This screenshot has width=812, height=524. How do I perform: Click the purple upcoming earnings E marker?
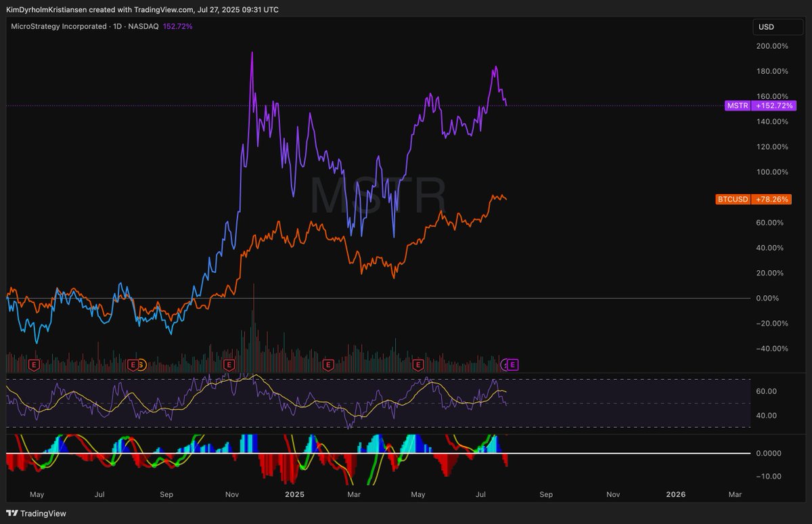513,365
